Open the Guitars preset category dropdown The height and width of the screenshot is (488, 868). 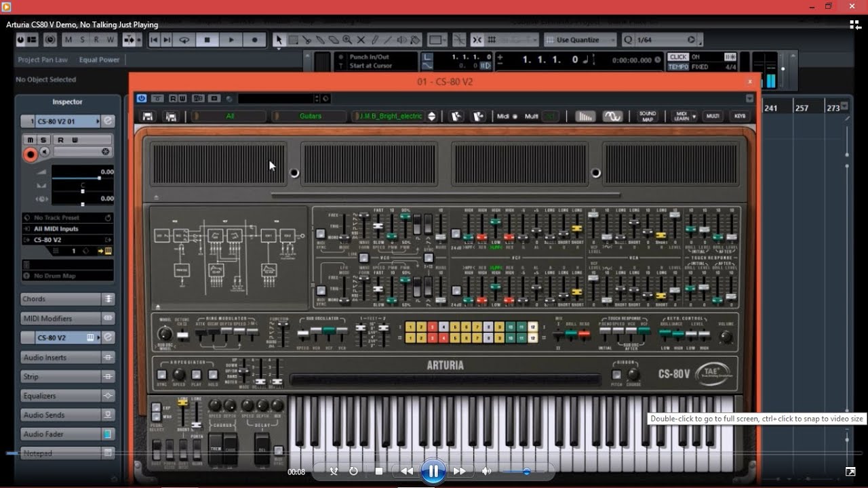311,117
